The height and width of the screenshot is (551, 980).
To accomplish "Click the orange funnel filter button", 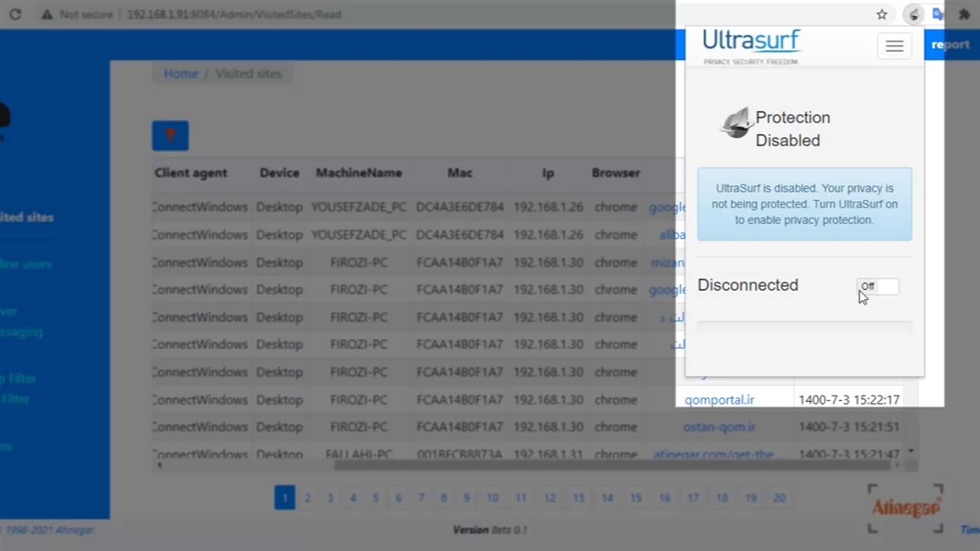I will click(170, 135).
